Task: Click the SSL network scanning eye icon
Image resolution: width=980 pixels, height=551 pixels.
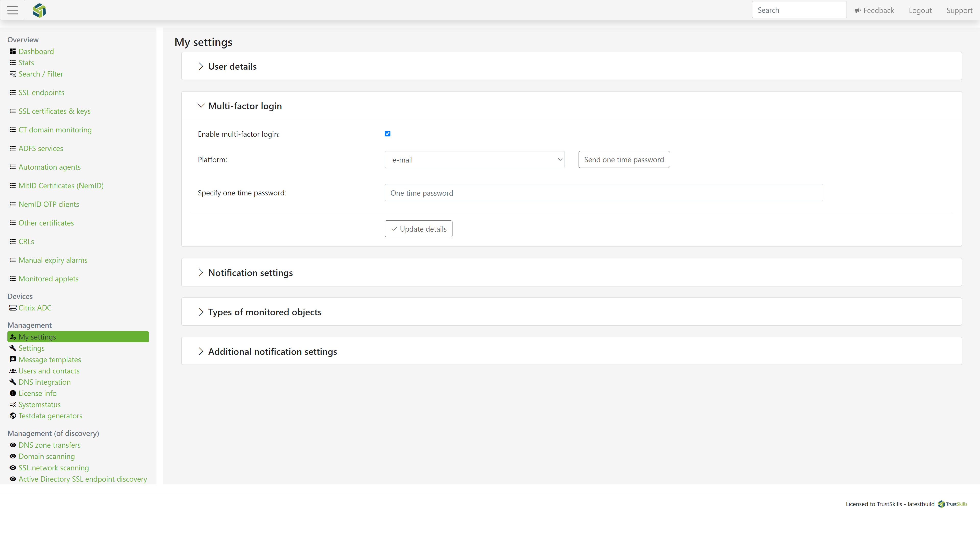Action: pos(13,468)
